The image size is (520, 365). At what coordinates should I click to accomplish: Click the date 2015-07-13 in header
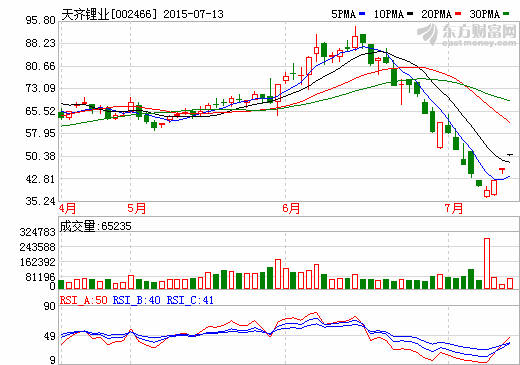click(x=194, y=14)
